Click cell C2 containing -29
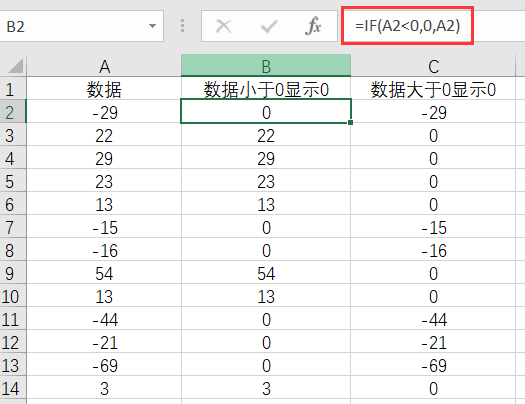The height and width of the screenshot is (404, 525). [433, 111]
